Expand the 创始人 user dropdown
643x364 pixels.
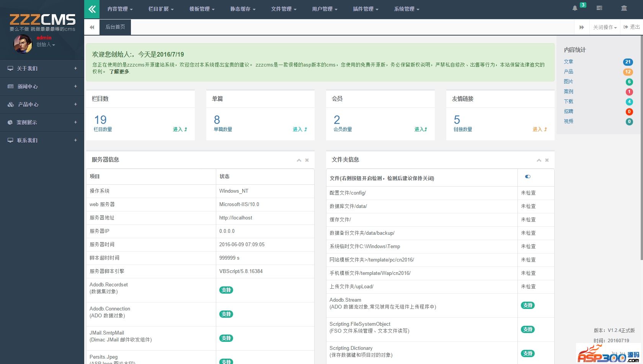tap(46, 45)
